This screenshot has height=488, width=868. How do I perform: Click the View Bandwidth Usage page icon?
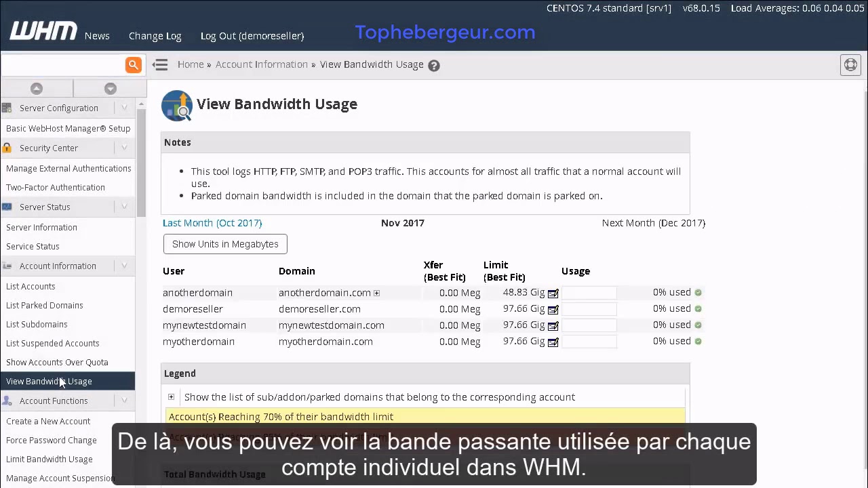coord(176,105)
